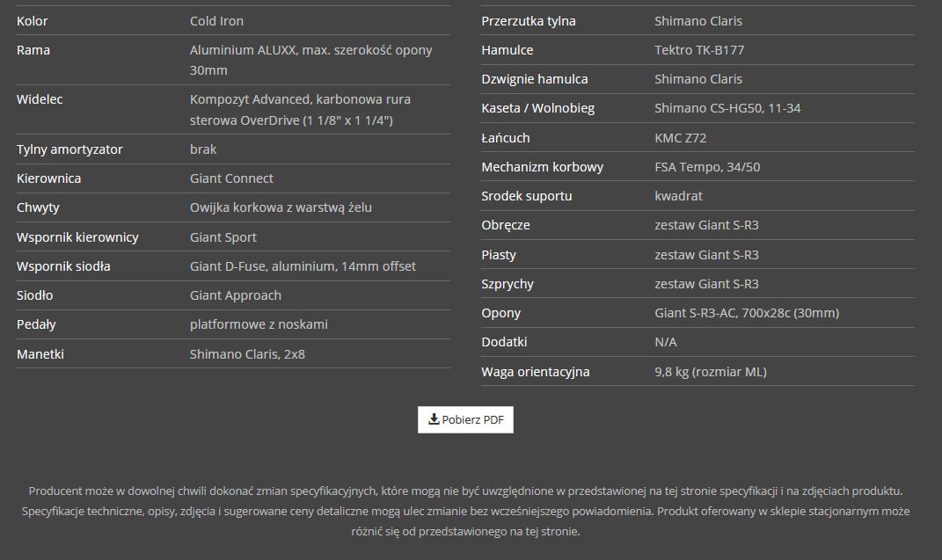Select the KMC Z72 chain value
Viewport: 942px width, 560px height.
(680, 138)
